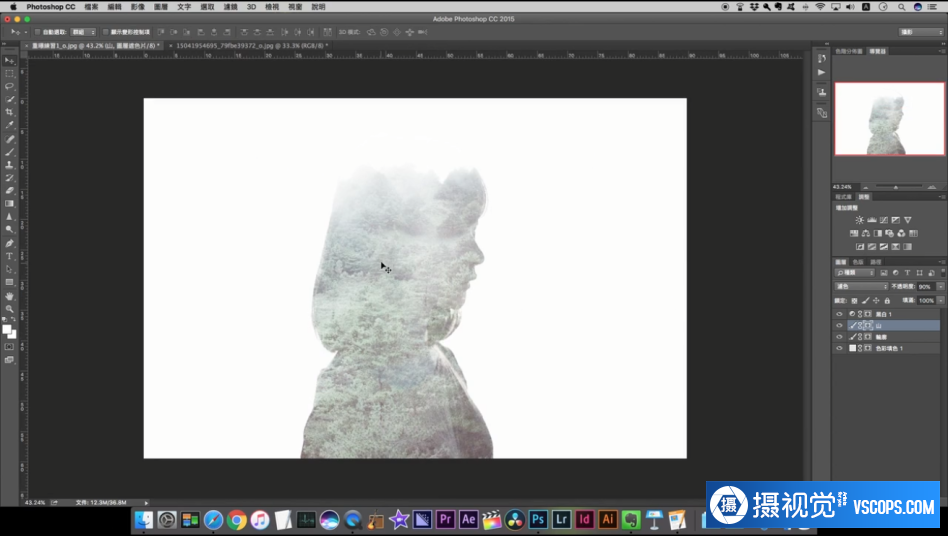
Task: Add a Color Balance adjustment (scales icon)
Action: coord(866,233)
